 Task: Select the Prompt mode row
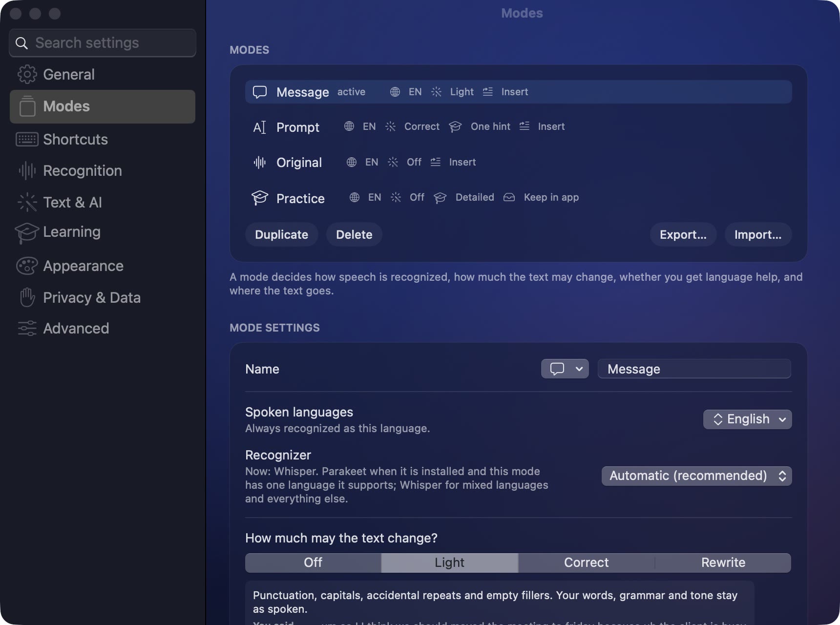pos(519,127)
